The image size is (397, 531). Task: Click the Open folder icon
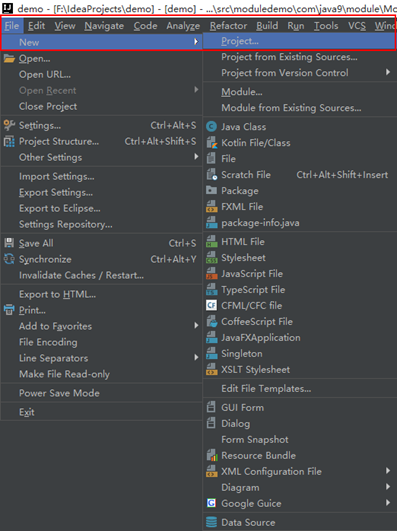9,59
